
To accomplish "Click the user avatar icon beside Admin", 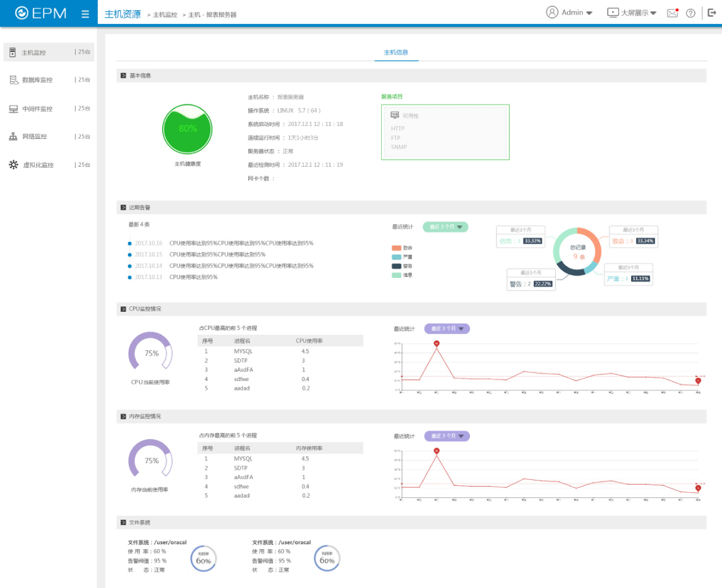I will point(552,12).
